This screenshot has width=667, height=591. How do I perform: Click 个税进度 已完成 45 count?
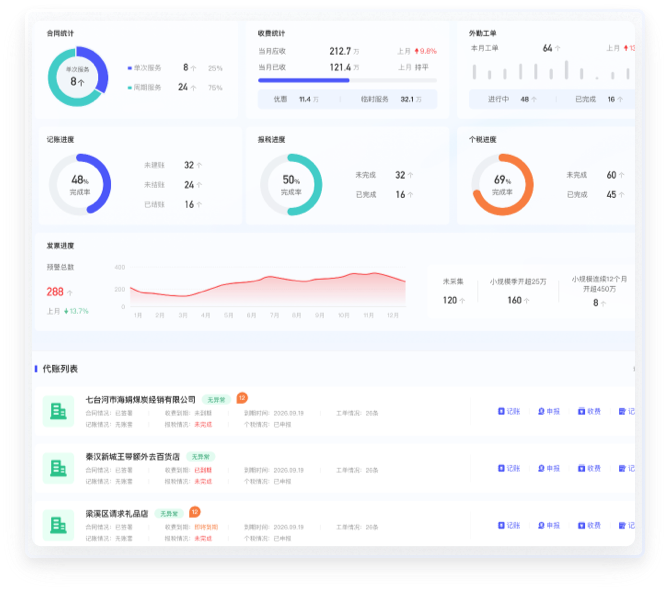(x=616, y=194)
